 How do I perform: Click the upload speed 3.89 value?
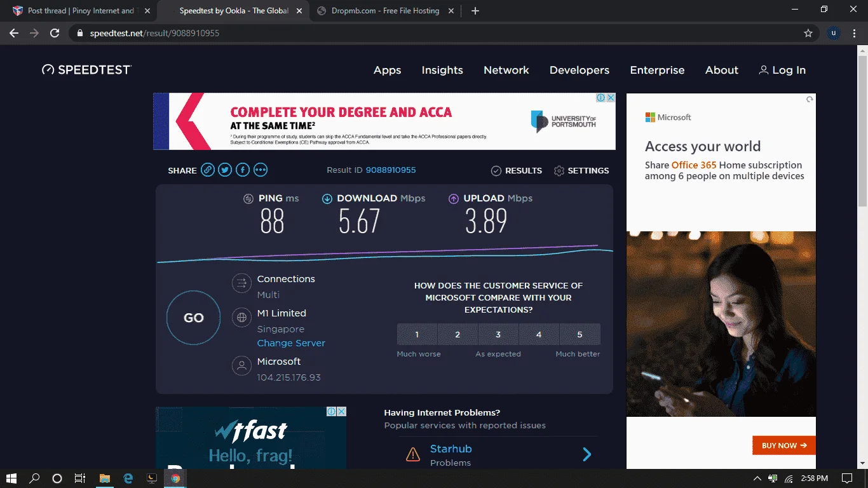[x=486, y=221]
